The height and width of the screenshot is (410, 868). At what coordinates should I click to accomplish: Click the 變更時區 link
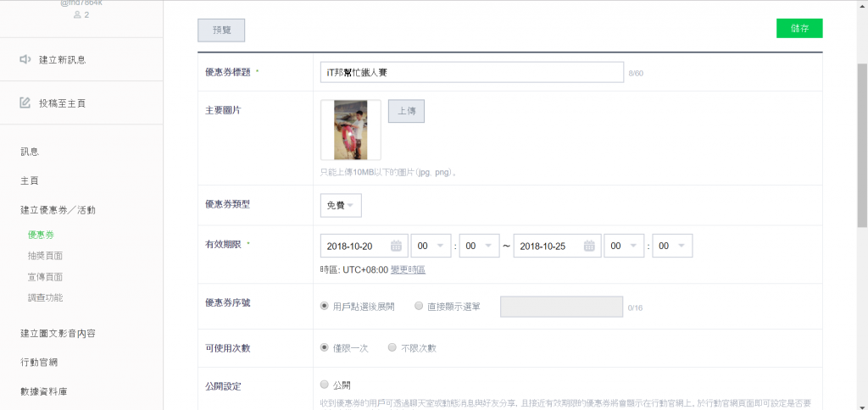[x=408, y=269]
